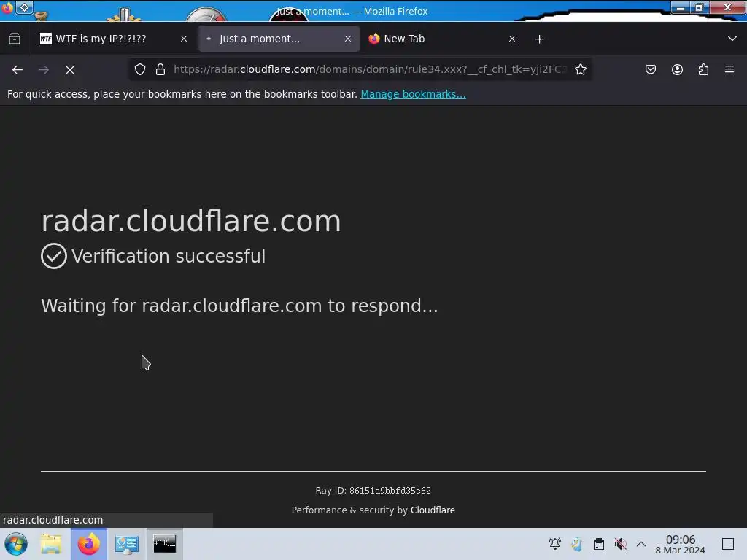Bookmark this page with the star
Viewport: 747px width, 560px height.
coord(580,69)
